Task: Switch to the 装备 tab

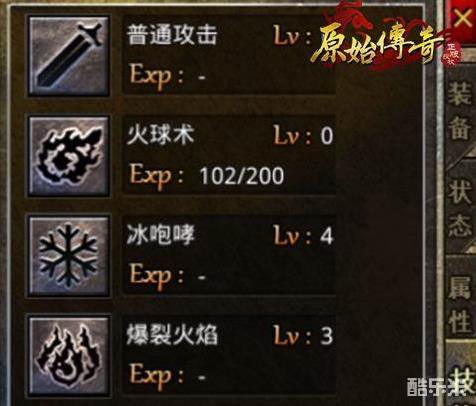Action: (x=460, y=112)
